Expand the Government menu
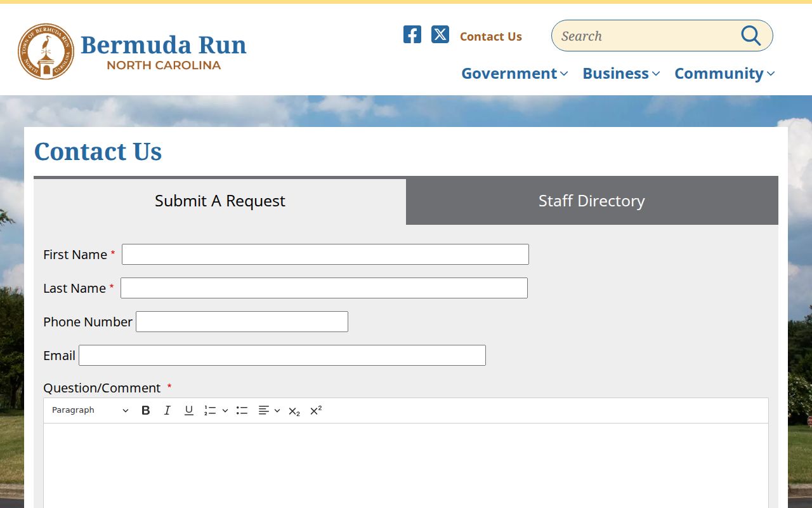The height and width of the screenshot is (508, 812). (514, 74)
